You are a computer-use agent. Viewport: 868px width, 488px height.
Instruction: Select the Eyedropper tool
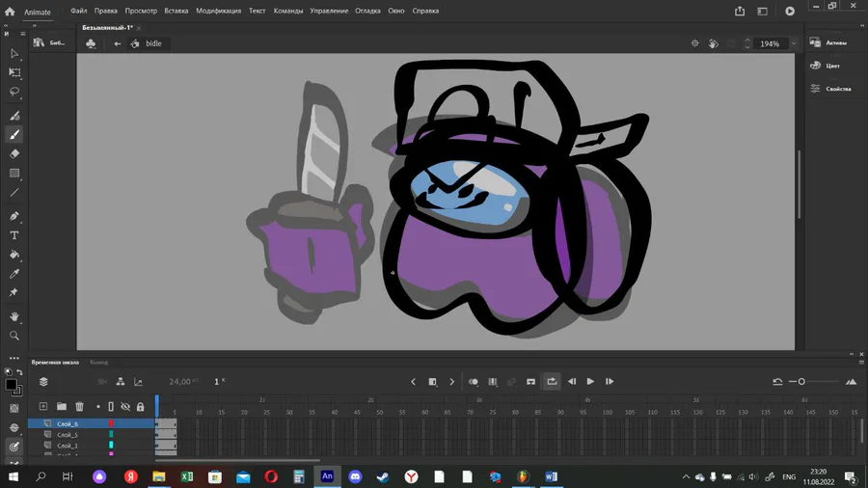click(x=14, y=274)
